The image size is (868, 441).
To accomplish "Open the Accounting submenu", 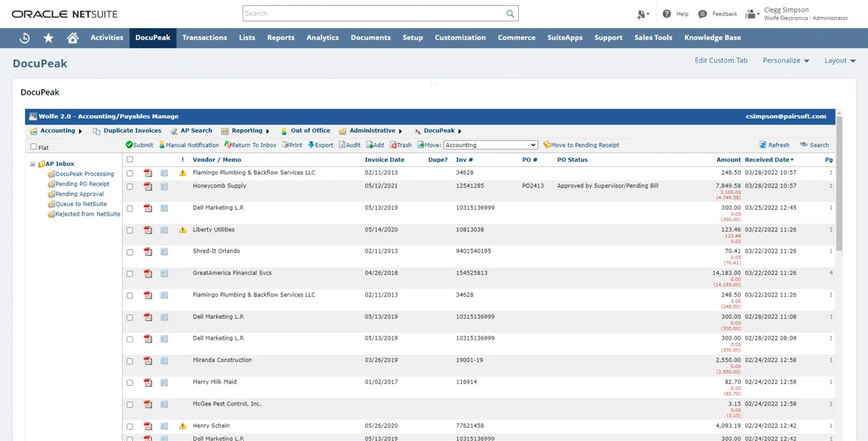I will click(x=56, y=131).
